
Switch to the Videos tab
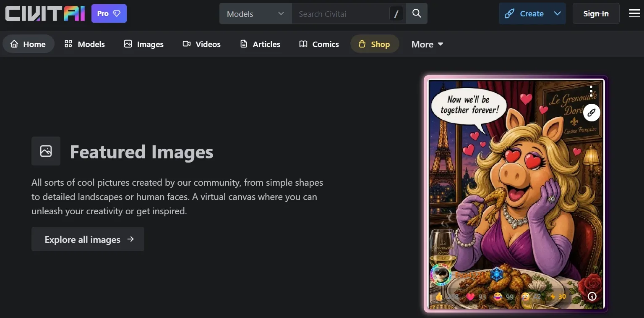(x=202, y=44)
